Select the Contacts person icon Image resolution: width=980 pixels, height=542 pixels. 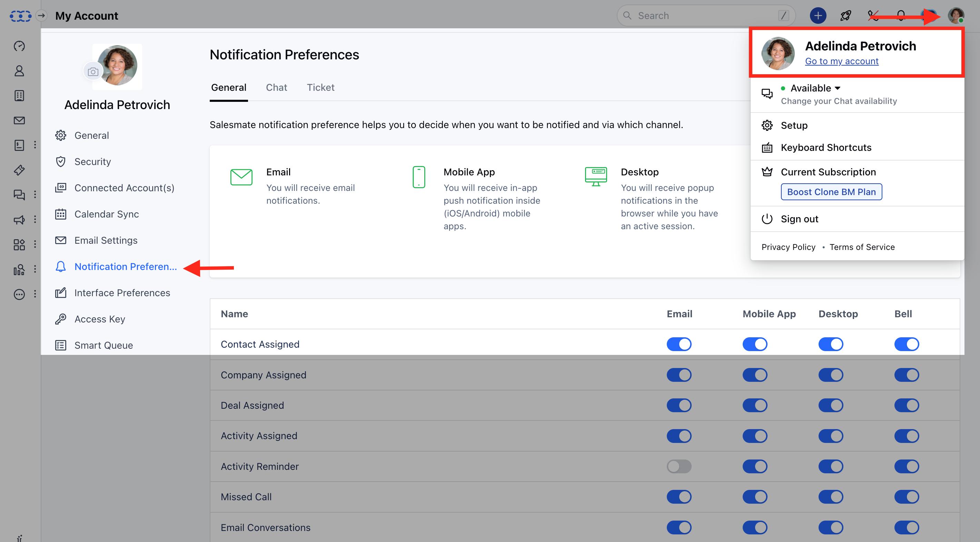19,71
